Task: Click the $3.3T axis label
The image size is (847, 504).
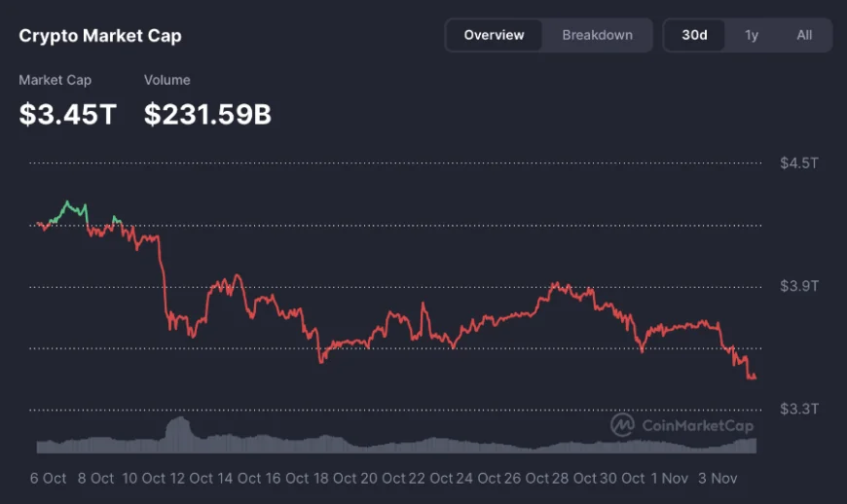Action: click(798, 409)
